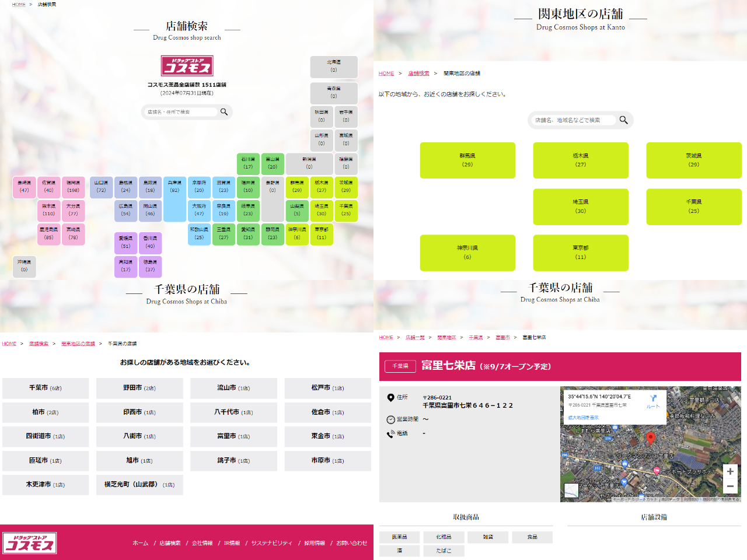
Task: Click the ルート route icon on the map
Action: coord(653,401)
